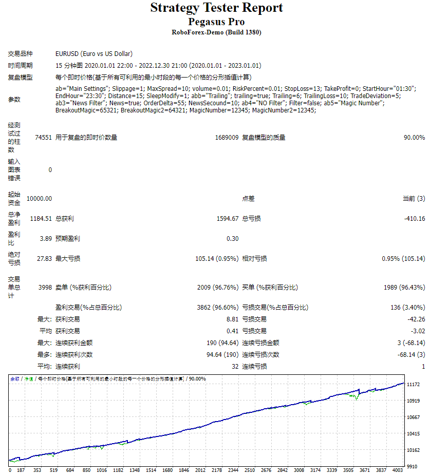Click the '卖单 (%获利百分比)' label

pos(83,287)
